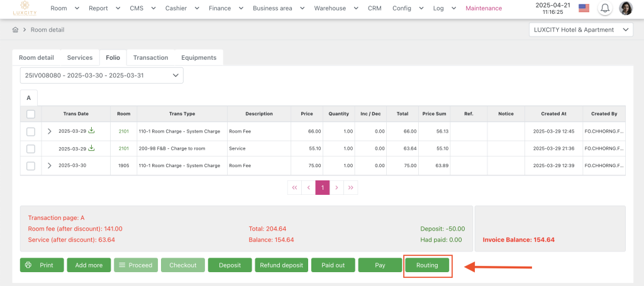Open the Cashier menu
Viewport: 644px width, 286px height.
click(x=182, y=8)
